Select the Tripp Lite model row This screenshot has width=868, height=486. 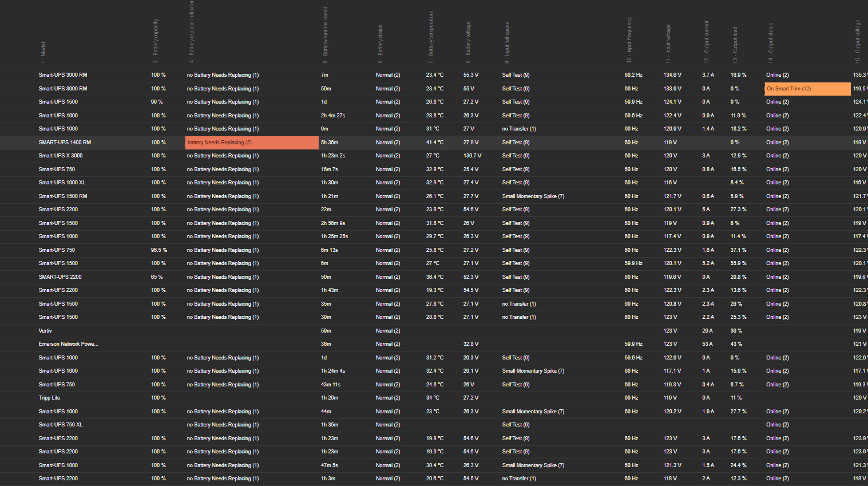(x=49, y=398)
